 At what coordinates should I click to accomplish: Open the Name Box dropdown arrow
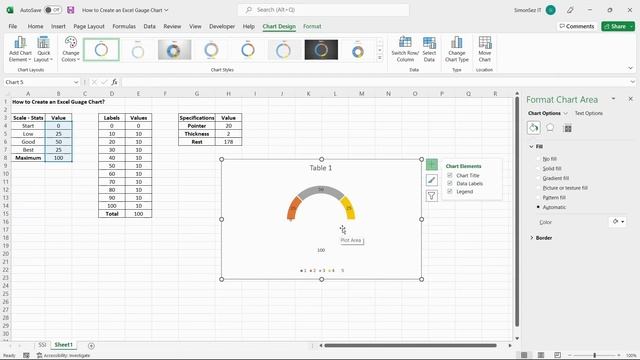tap(76, 82)
